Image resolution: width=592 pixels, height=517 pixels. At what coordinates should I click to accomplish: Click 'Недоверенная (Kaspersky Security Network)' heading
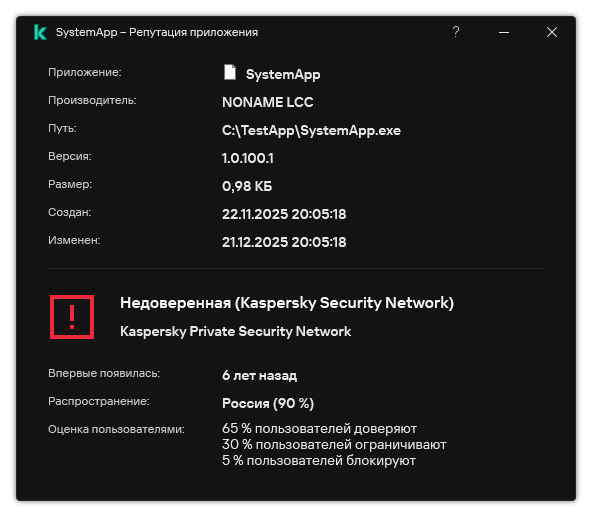pyautogui.click(x=287, y=303)
